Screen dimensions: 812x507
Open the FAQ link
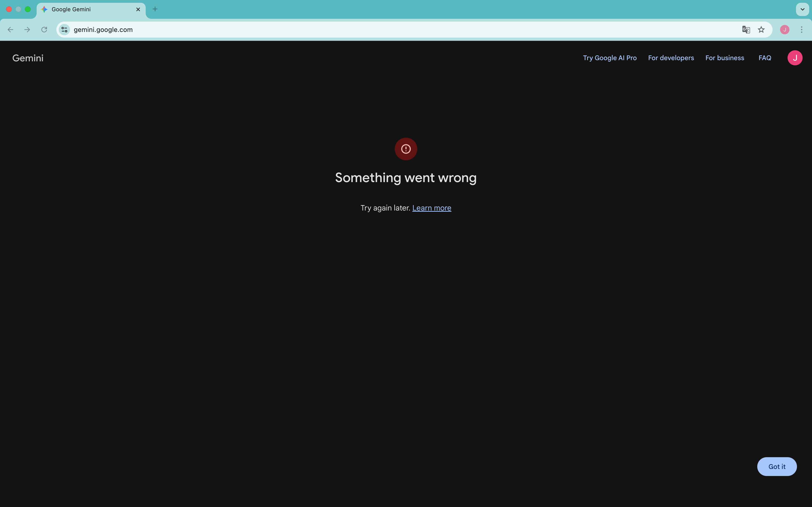click(x=765, y=58)
